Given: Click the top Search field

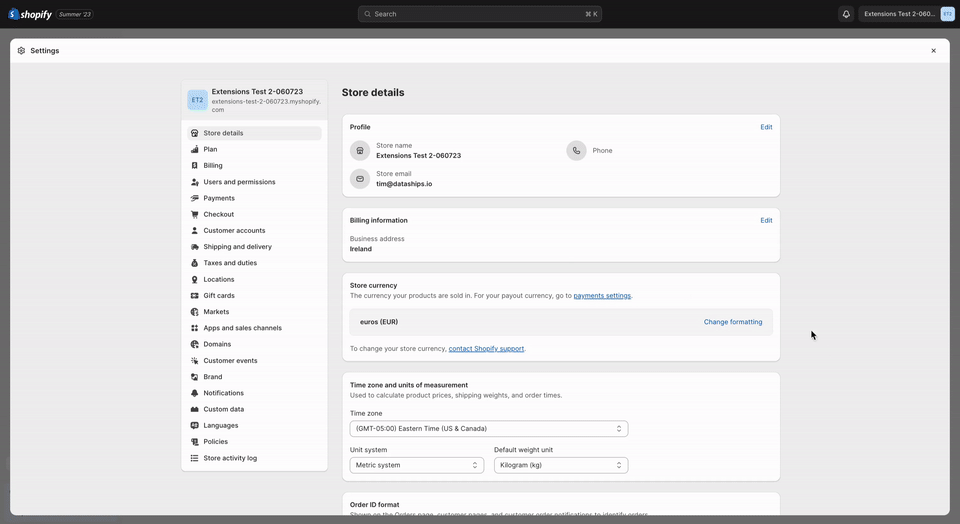Looking at the screenshot, I should click(479, 14).
